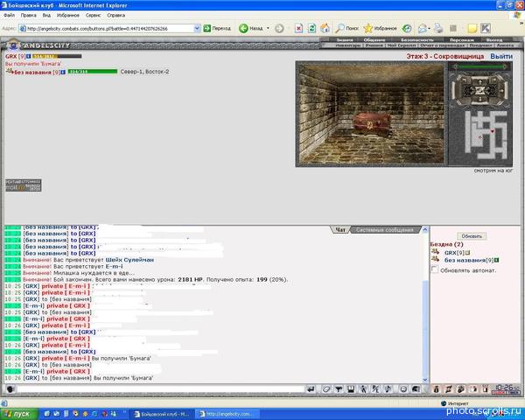Viewport: 525px width, 420px height.
Task: Open the Сервис menu
Action: [93, 15]
